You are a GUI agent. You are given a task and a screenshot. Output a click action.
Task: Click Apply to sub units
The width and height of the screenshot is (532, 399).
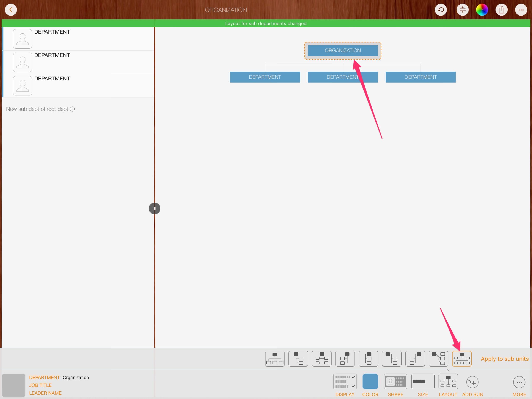click(x=504, y=359)
